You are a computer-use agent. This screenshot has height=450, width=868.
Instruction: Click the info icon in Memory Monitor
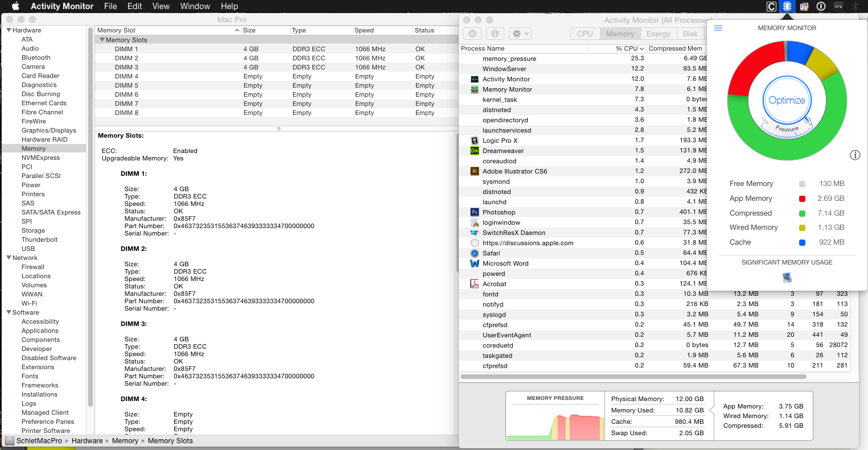pyautogui.click(x=855, y=155)
